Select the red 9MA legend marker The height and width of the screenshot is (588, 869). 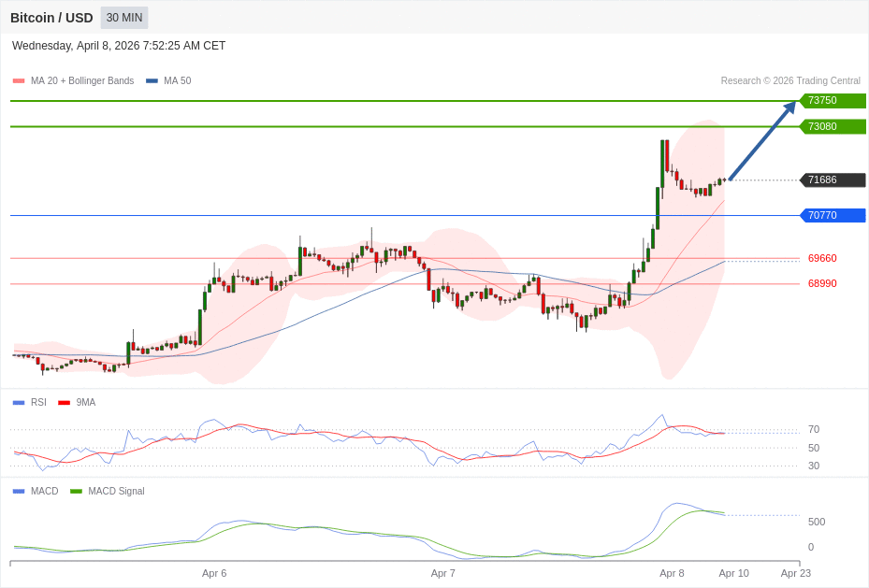(64, 403)
